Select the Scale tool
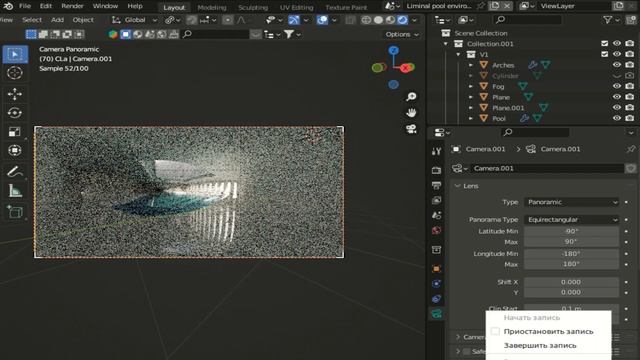640x360 pixels. click(x=15, y=131)
